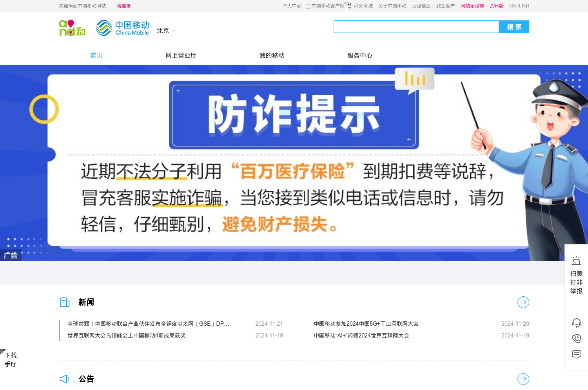Enable 网站无障碍 mode

point(472,6)
